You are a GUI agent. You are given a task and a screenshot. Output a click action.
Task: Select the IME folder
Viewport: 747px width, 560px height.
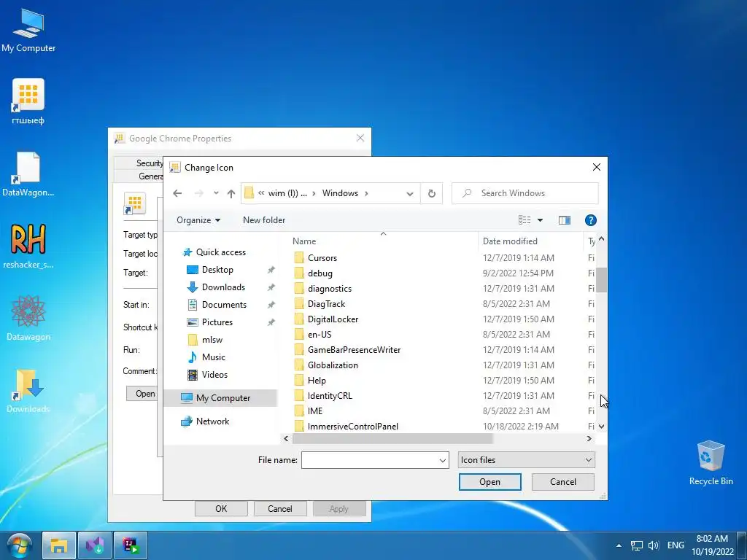(x=315, y=411)
